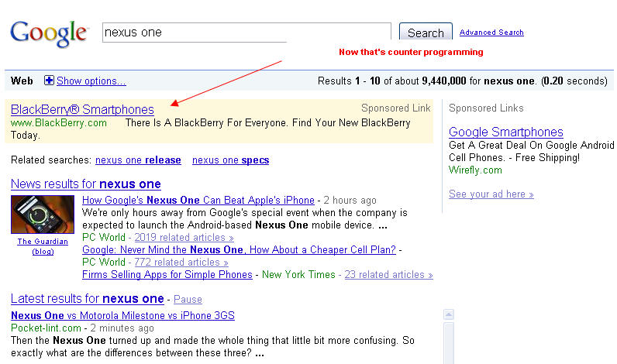
Task: Open 'Latest results for nexus one' heading
Action: click(88, 299)
